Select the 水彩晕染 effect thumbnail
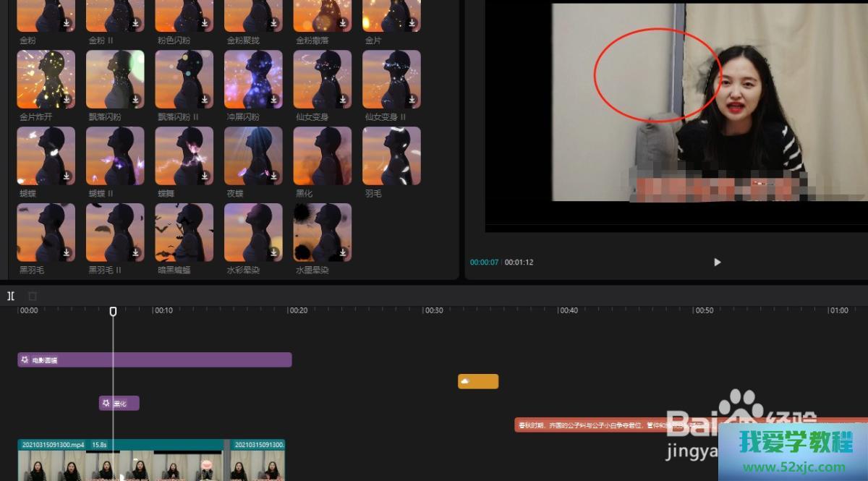The width and height of the screenshot is (868, 481). point(252,232)
